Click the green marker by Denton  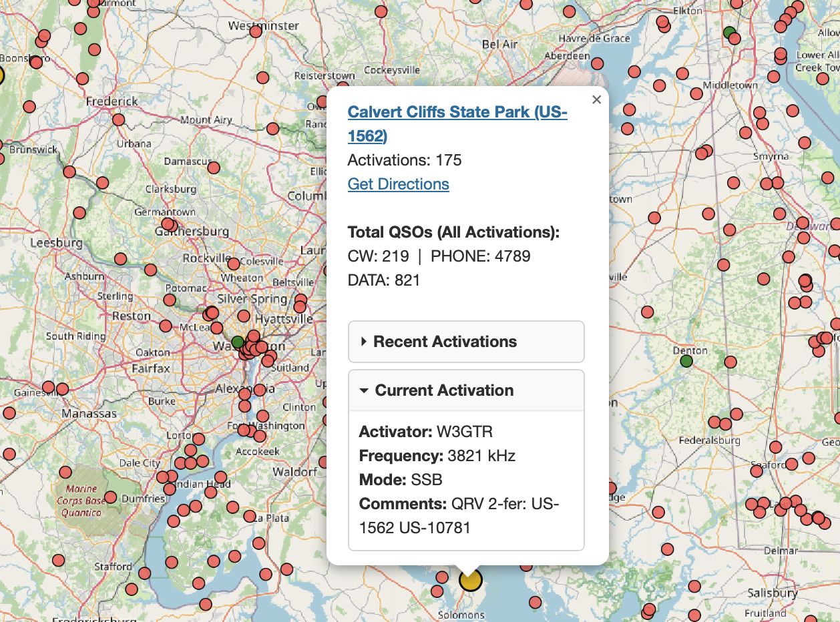686,361
